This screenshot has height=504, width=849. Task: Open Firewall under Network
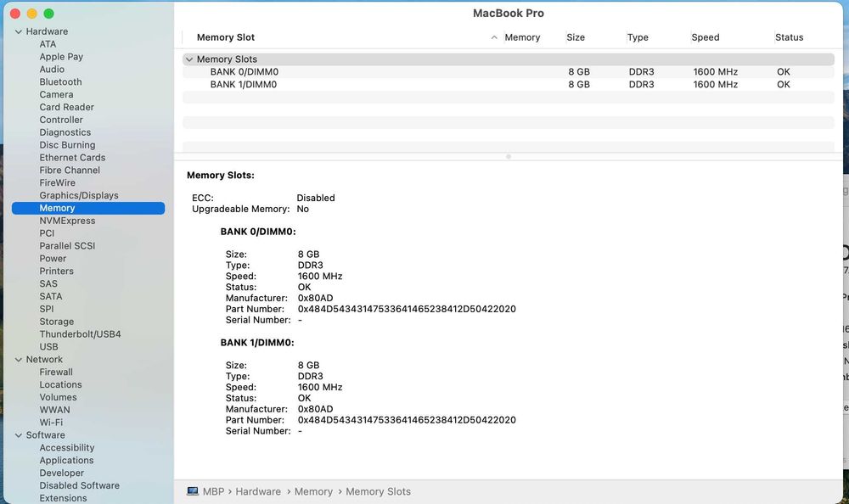[x=56, y=372]
